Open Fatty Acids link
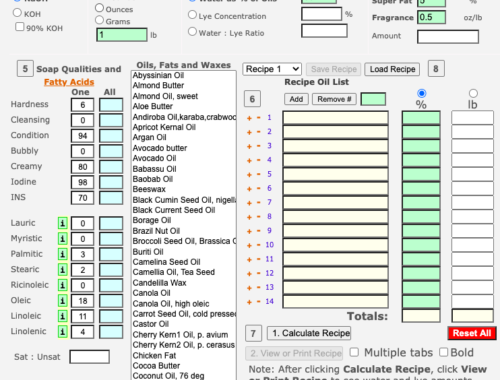Screen dimensions: 500x380 pos(69,82)
